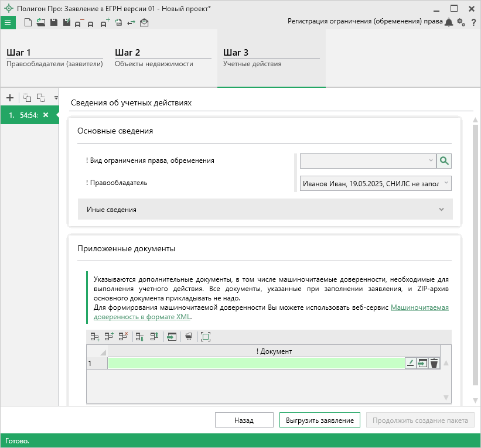Open the settings gears icon
481x448 pixels.
tap(461, 22)
